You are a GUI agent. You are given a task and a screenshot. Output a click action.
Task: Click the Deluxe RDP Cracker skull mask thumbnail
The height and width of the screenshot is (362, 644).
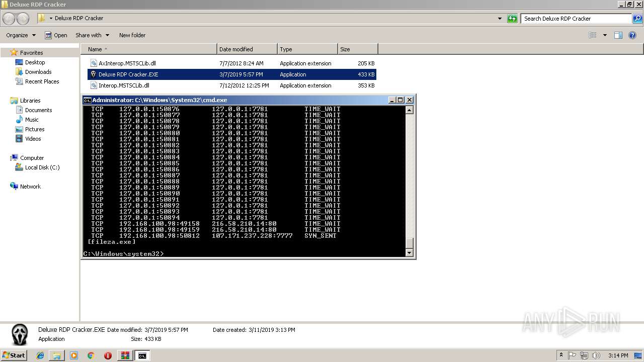[x=20, y=334]
